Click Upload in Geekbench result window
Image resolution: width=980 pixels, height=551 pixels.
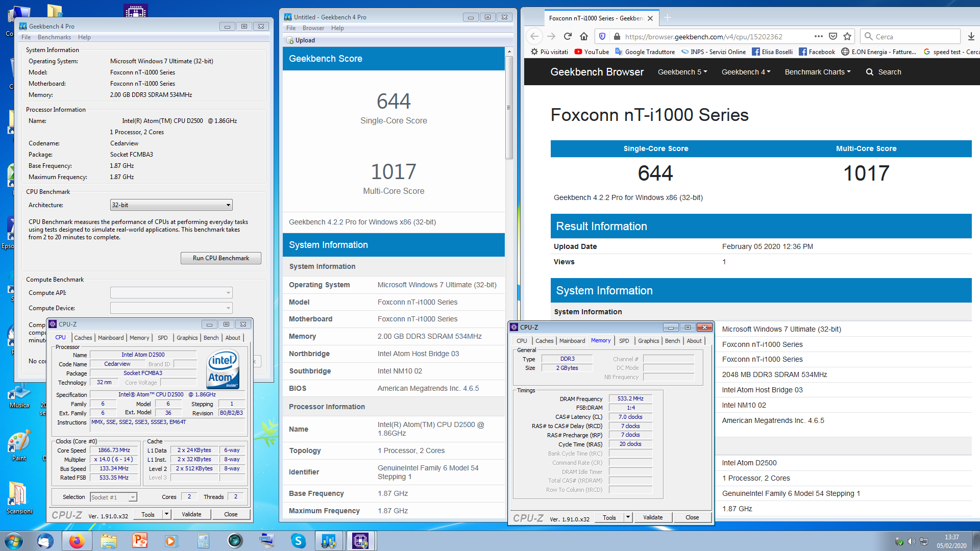point(301,40)
